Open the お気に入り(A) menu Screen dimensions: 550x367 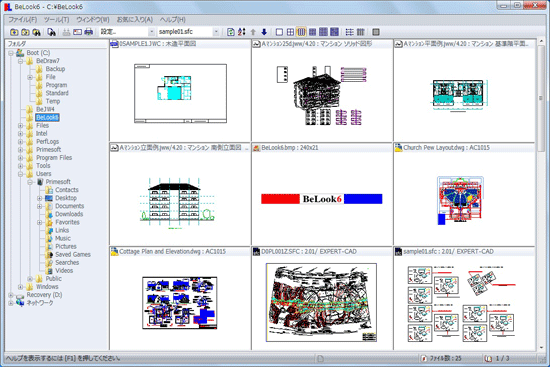(x=135, y=20)
